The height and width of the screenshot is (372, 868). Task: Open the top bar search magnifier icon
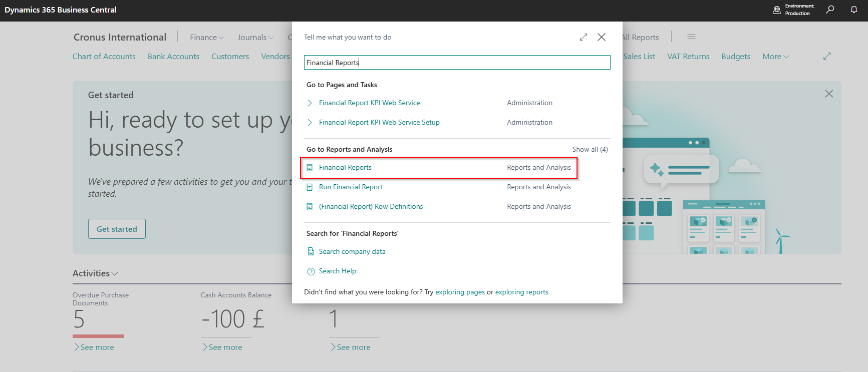click(x=830, y=10)
